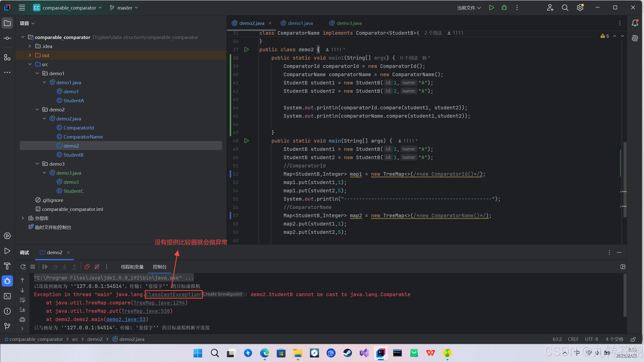Collapse the demo1 package

point(37,73)
